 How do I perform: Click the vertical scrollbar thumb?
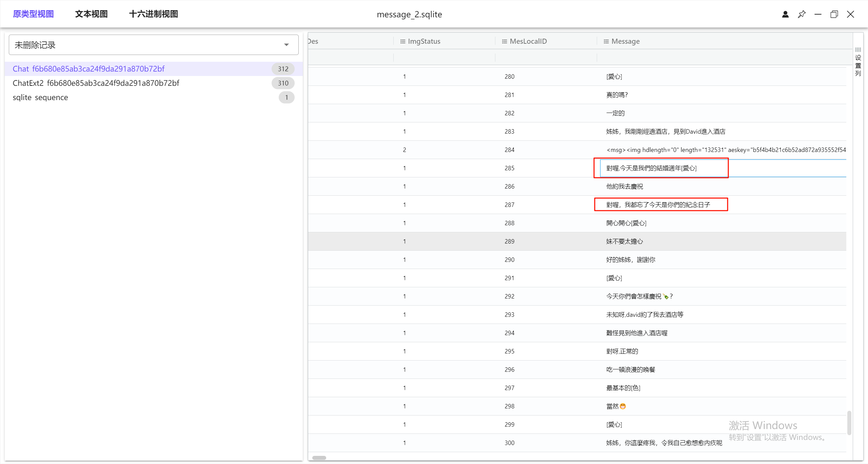pyautogui.click(x=849, y=423)
